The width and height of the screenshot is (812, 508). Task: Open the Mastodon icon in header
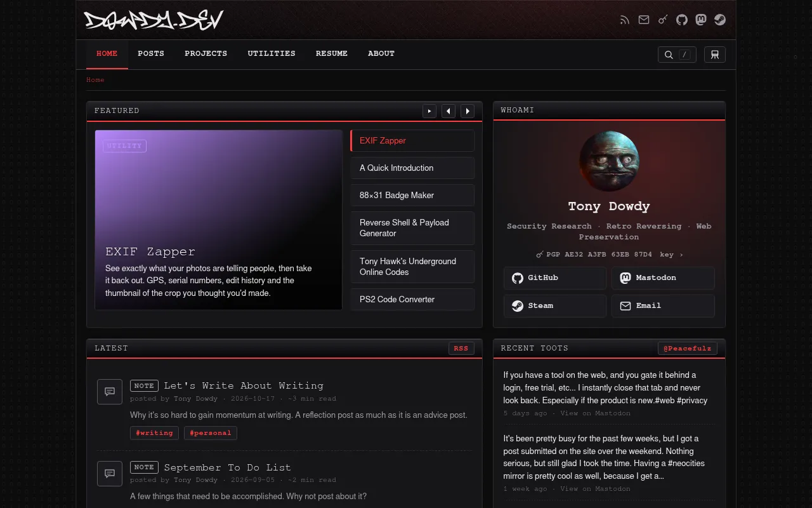(x=701, y=20)
